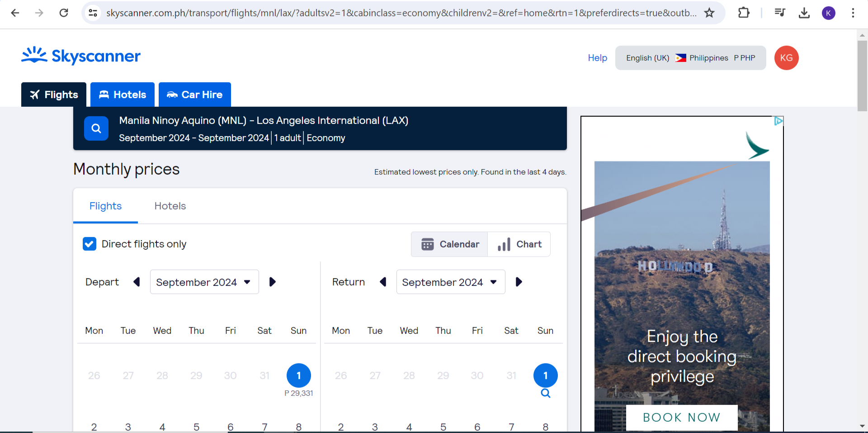
Task: Click the 'Estimated lowest prices only' note
Action: [x=470, y=172]
